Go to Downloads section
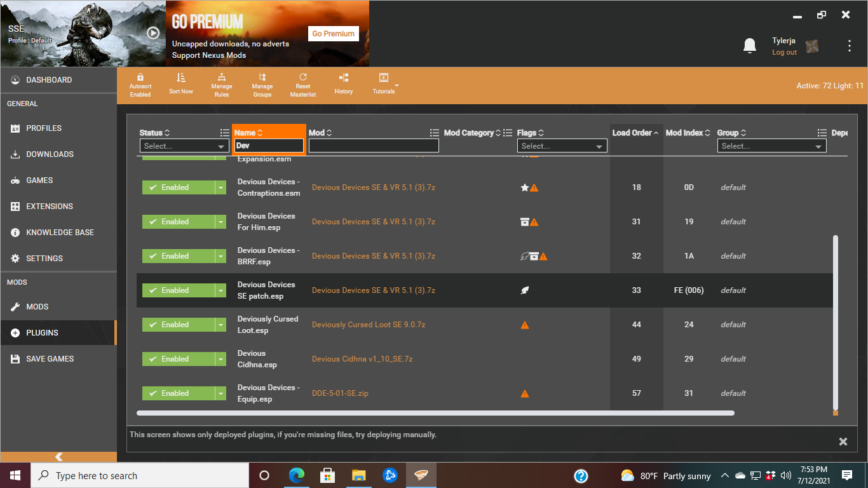 pyautogui.click(x=58, y=154)
